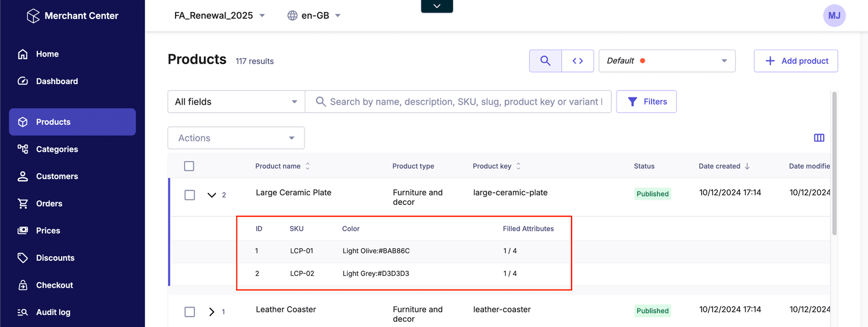Switch to the search view magnifier icon
The image size is (868, 327).
click(545, 61)
